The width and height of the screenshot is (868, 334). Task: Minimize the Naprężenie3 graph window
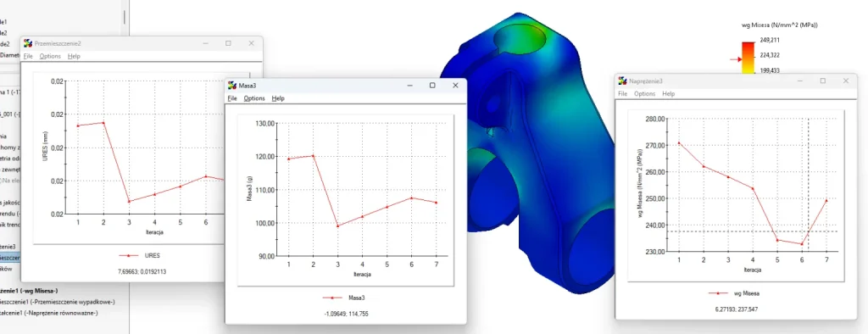(x=800, y=81)
